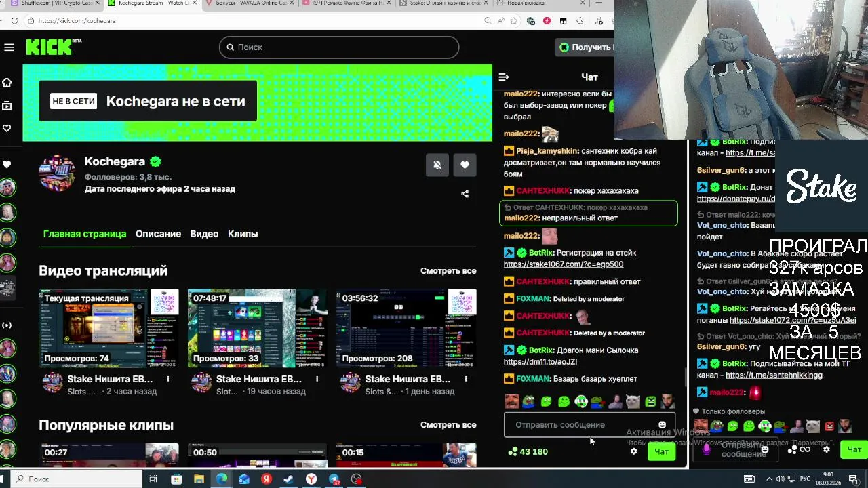This screenshot has height=488, width=868.
Task: Open Task View on the Windows taskbar
Action: (153, 479)
